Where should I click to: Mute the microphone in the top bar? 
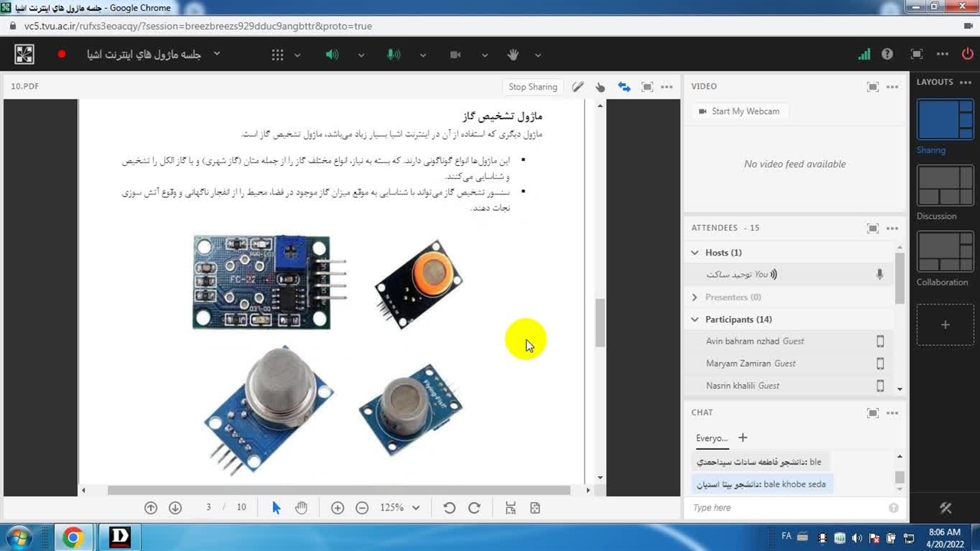pos(393,55)
